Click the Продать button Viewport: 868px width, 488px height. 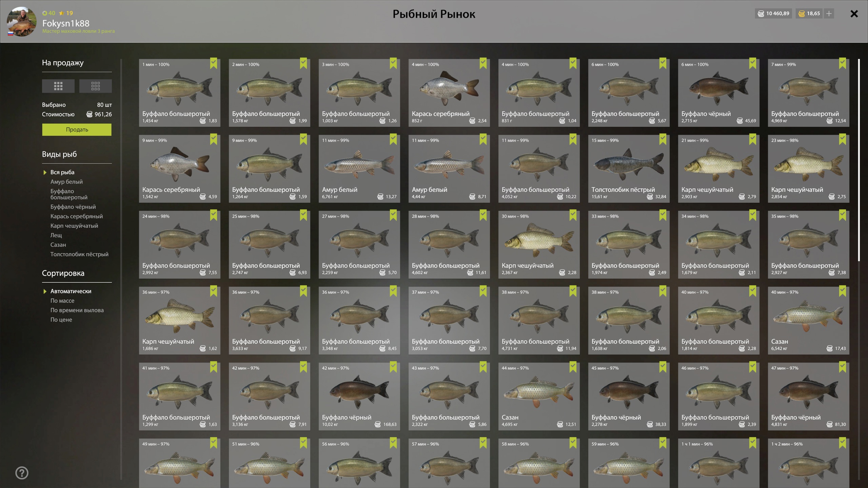[77, 129]
